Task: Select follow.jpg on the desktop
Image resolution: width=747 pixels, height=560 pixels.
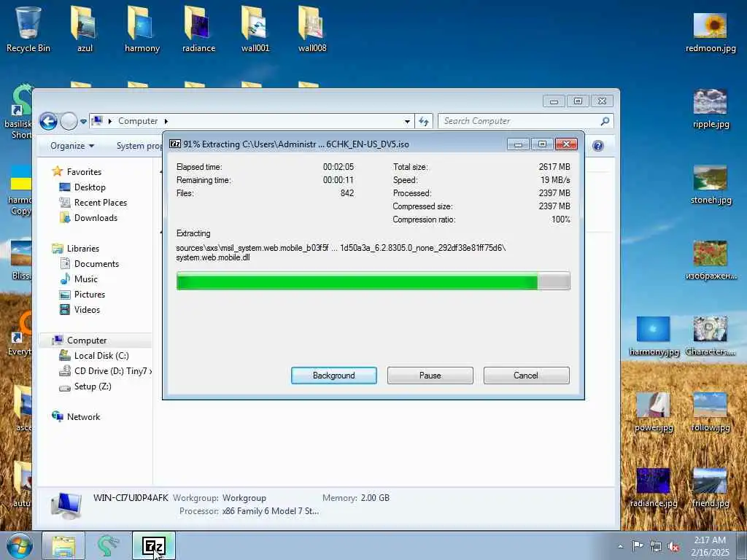Action: (x=711, y=412)
